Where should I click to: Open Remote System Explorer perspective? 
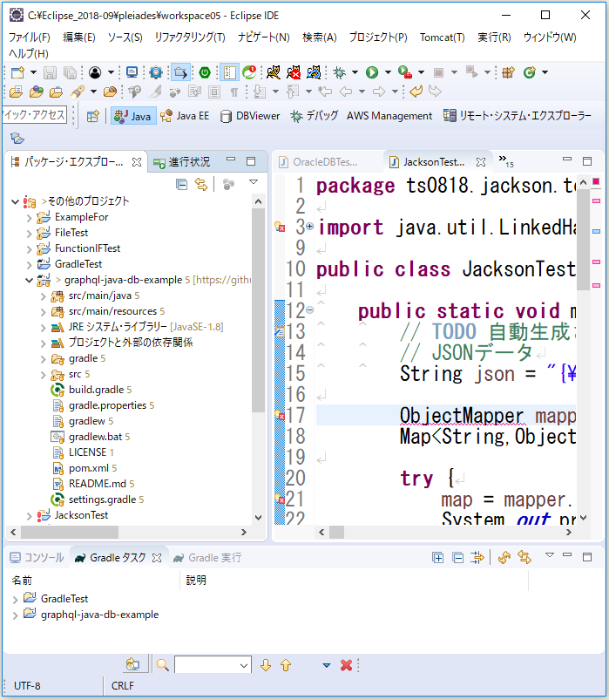(x=518, y=116)
